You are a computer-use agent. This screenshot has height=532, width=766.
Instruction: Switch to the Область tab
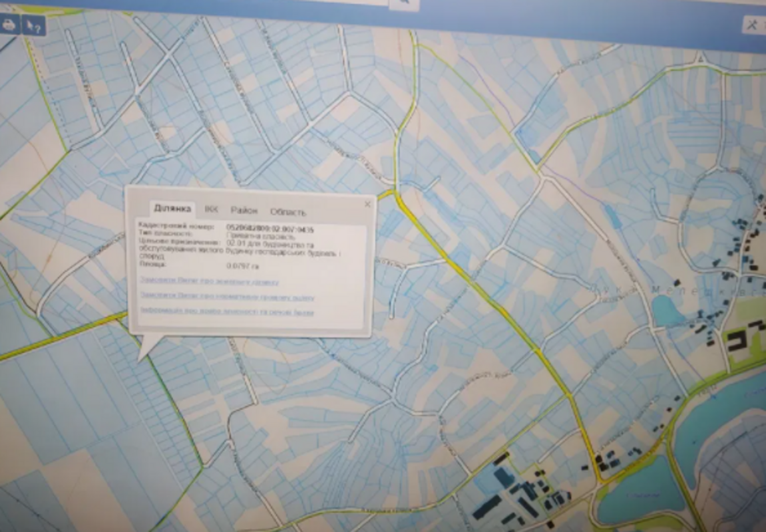coord(287,212)
